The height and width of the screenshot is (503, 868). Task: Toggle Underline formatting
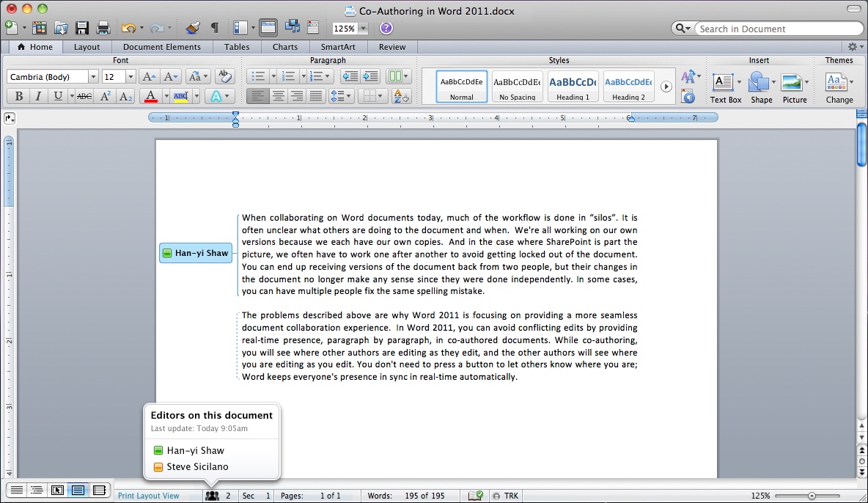pyautogui.click(x=58, y=96)
